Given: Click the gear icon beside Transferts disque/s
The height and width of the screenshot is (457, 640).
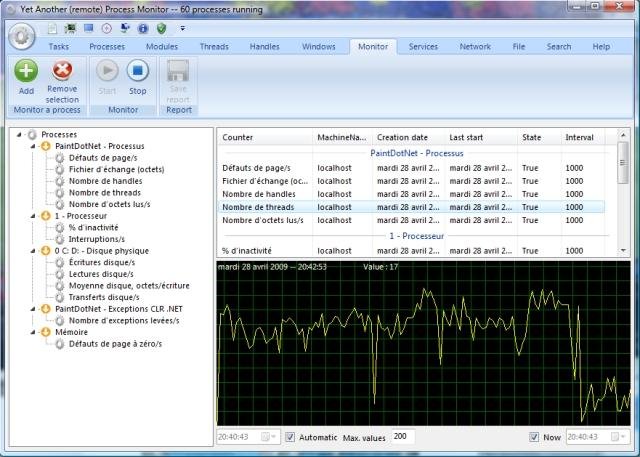Looking at the screenshot, I should [x=60, y=297].
